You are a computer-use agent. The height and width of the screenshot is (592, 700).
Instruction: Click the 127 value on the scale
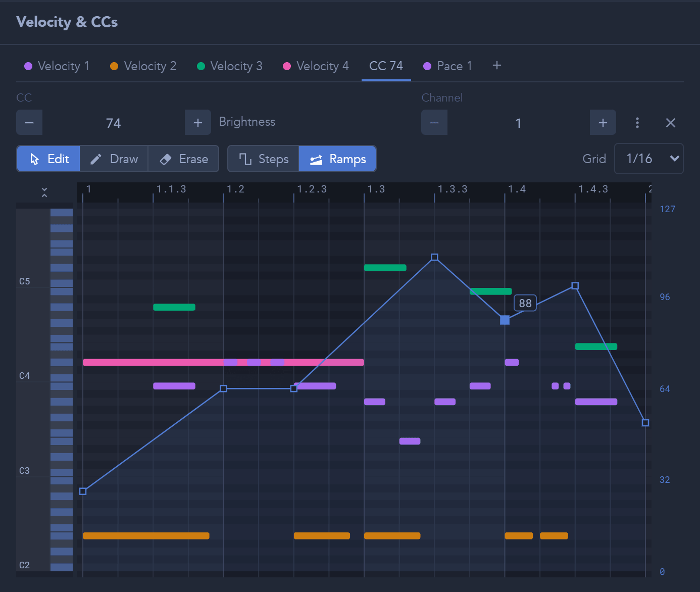click(667, 209)
